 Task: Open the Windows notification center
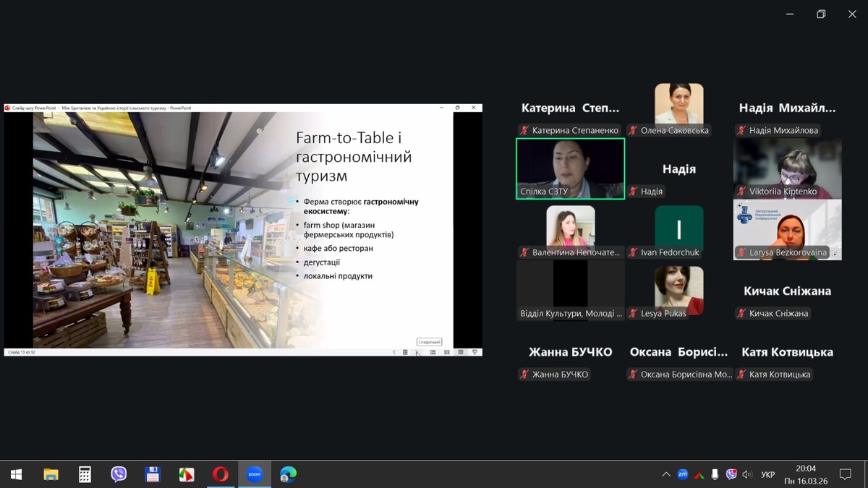[x=844, y=474]
